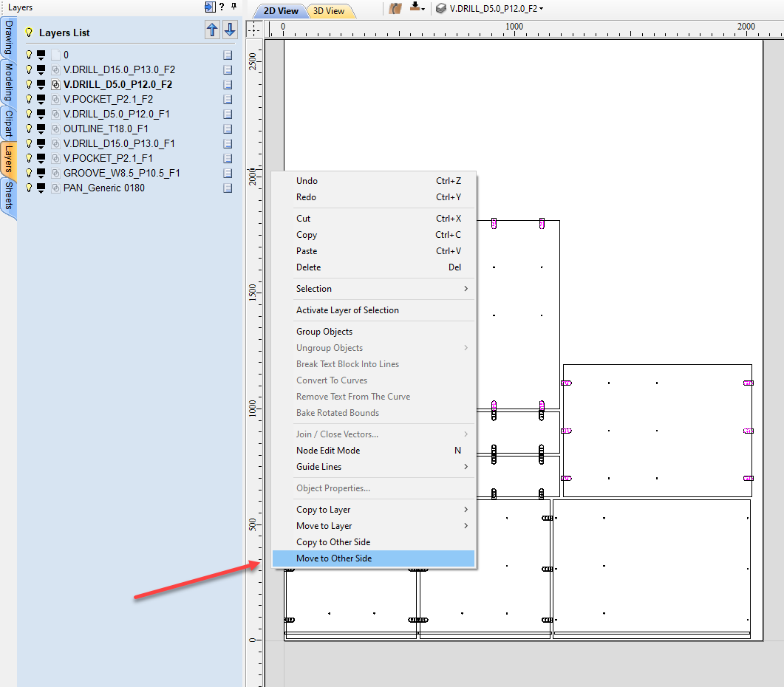Click the page icon of PAN_Generic 0180
Viewport: 784px width, 687px height.
[x=228, y=188]
